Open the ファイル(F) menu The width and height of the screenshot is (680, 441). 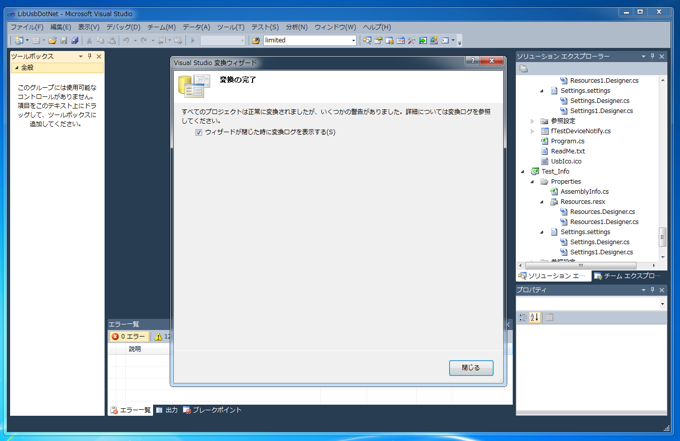[27, 27]
